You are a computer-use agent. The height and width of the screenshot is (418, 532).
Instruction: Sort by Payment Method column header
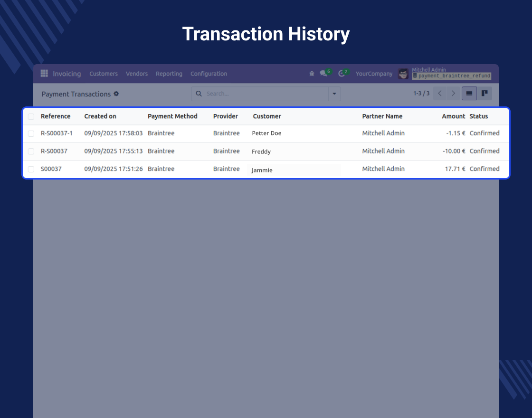(x=172, y=116)
